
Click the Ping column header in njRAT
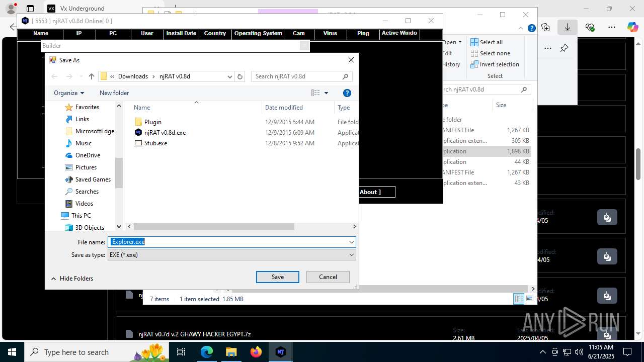point(363,34)
